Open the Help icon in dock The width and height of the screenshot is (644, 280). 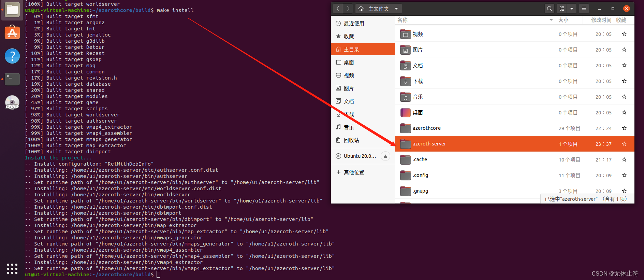tap(12, 56)
